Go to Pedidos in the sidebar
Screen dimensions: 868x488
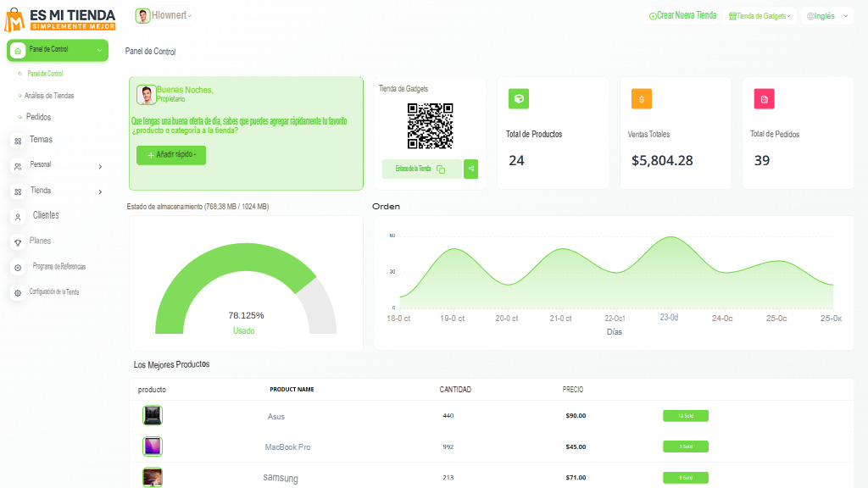click(38, 117)
